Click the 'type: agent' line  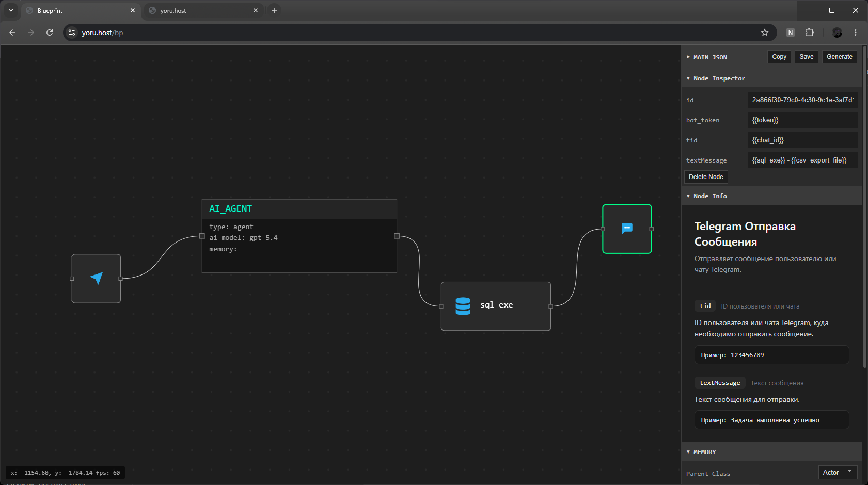point(231,227)
